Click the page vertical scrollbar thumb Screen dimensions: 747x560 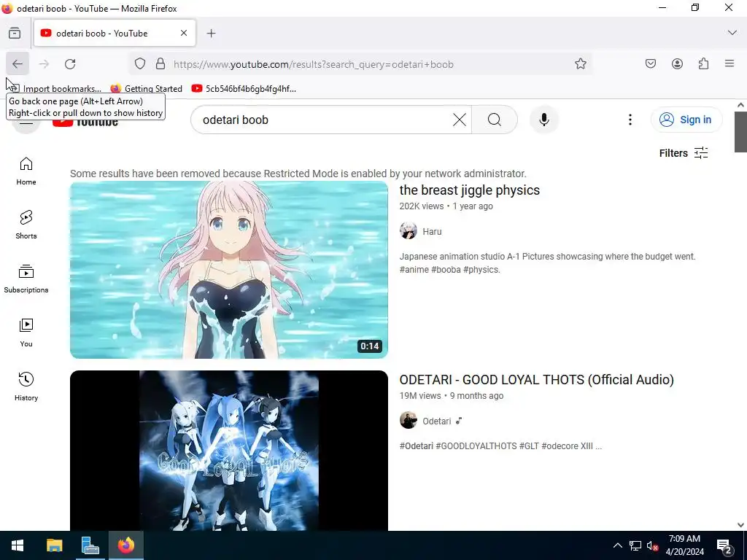coord(740,132)
